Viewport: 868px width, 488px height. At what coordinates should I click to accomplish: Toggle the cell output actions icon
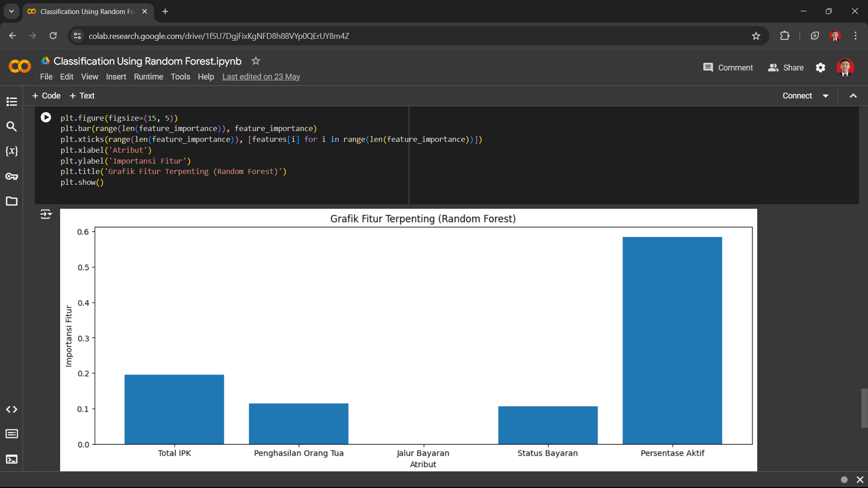click(46, 214)
